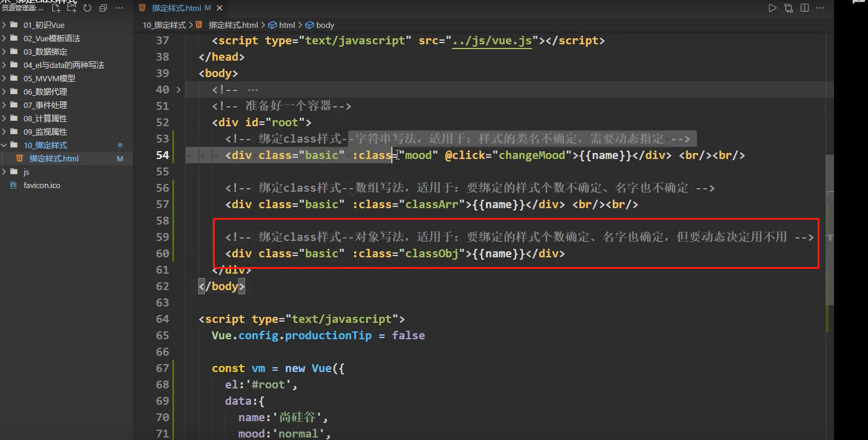Click the New Folder icon in explorer header

[x=72, y=8]
